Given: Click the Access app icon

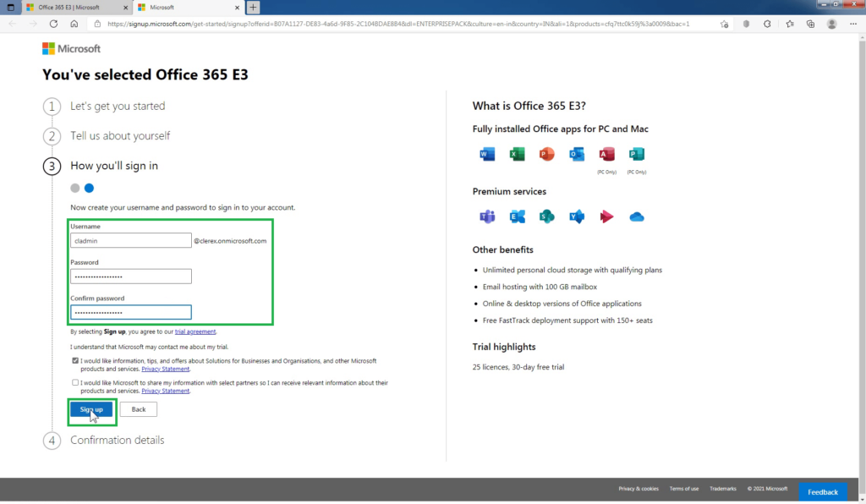Looking at the screenshot, I should [606, 154].
